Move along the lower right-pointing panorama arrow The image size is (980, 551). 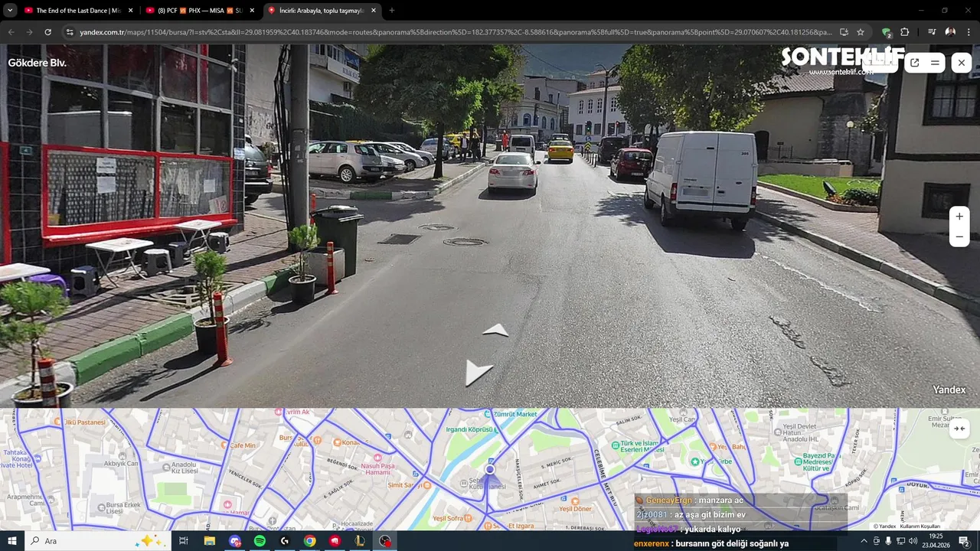479,373
